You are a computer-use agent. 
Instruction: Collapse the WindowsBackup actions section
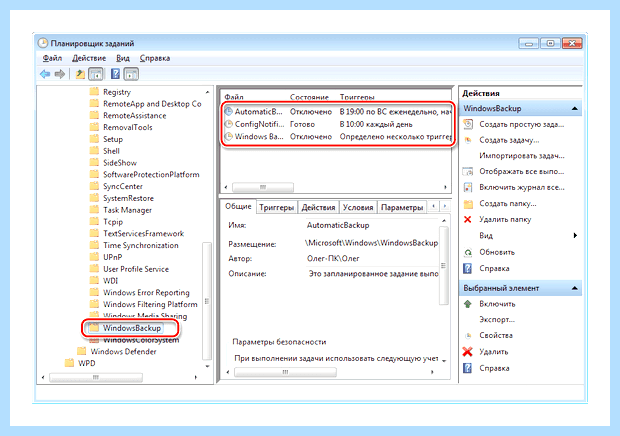(x=575, y=108)
